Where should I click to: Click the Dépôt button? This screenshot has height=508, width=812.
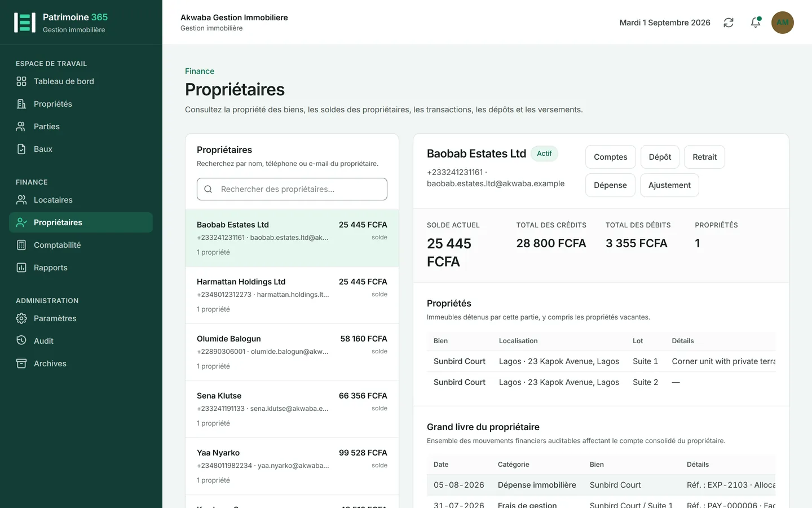660,157
